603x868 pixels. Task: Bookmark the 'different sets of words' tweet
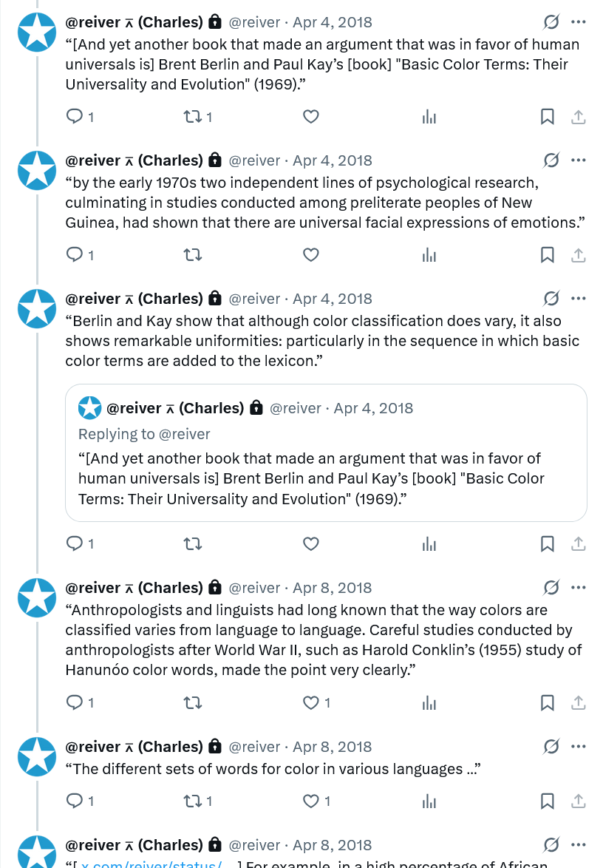point(547,801)
